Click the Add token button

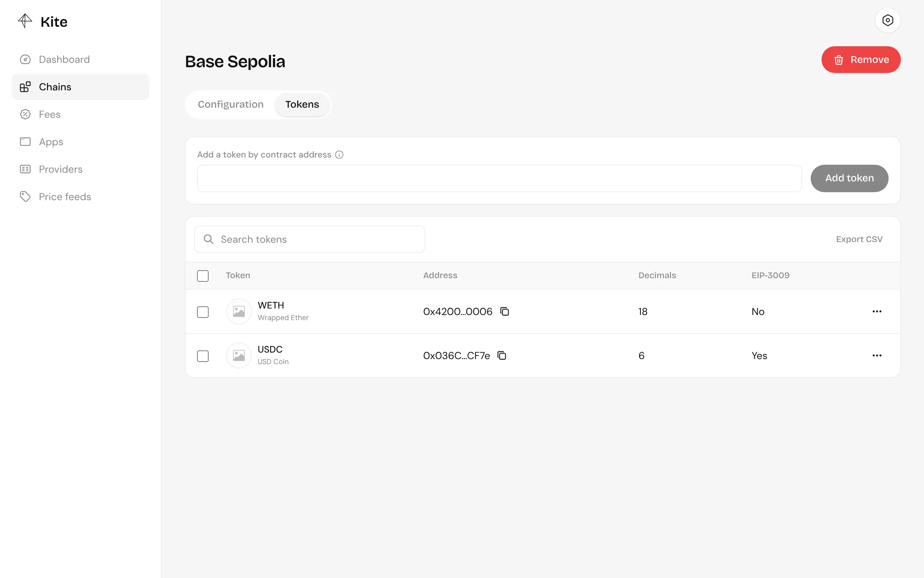pos(849,178)
